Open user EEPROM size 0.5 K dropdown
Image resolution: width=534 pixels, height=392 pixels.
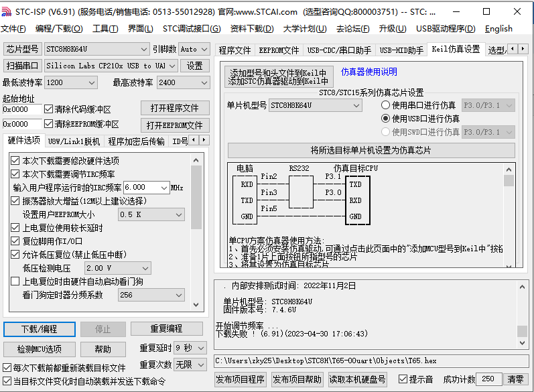tap(151, 214)
